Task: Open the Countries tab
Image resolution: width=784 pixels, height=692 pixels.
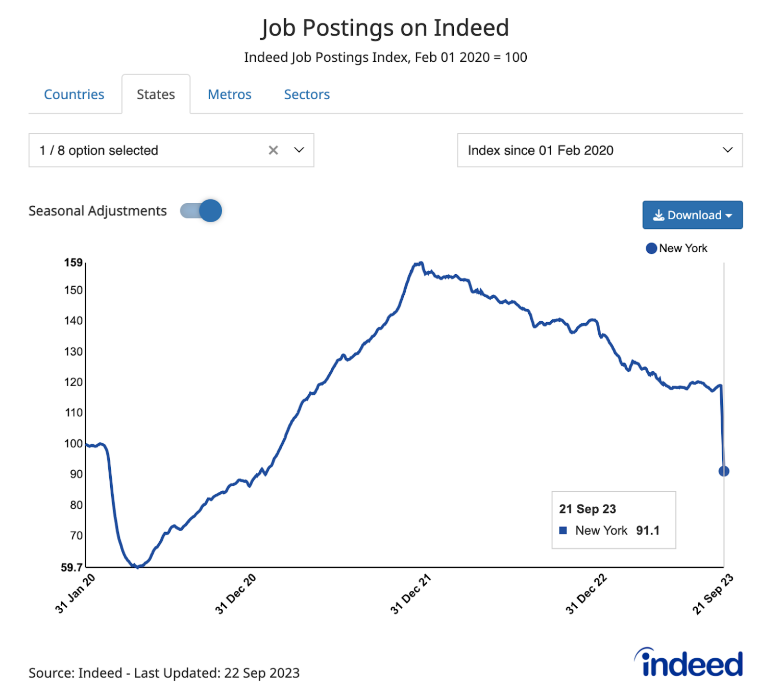Action: pyautogui.click(x=74, y=94)
